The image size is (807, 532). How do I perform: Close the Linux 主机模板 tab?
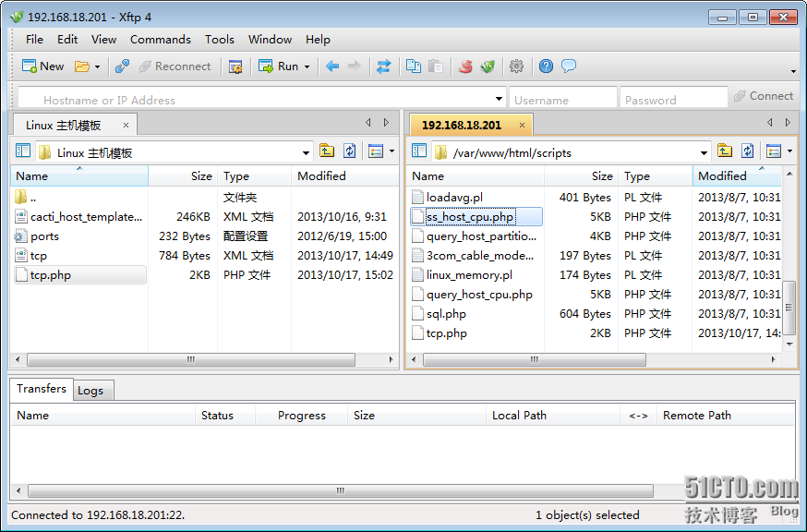point(126,125)
